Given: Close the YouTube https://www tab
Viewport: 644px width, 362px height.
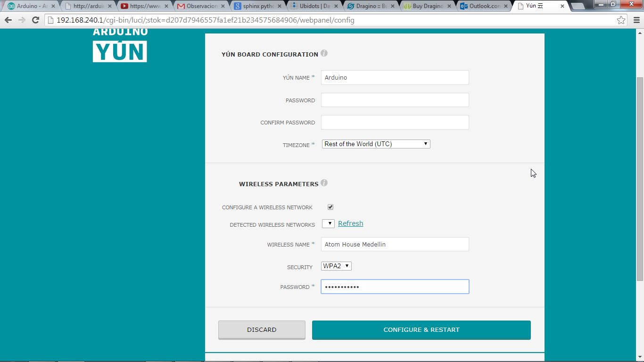Looking at the screenshot, I should tap(166, 6).
